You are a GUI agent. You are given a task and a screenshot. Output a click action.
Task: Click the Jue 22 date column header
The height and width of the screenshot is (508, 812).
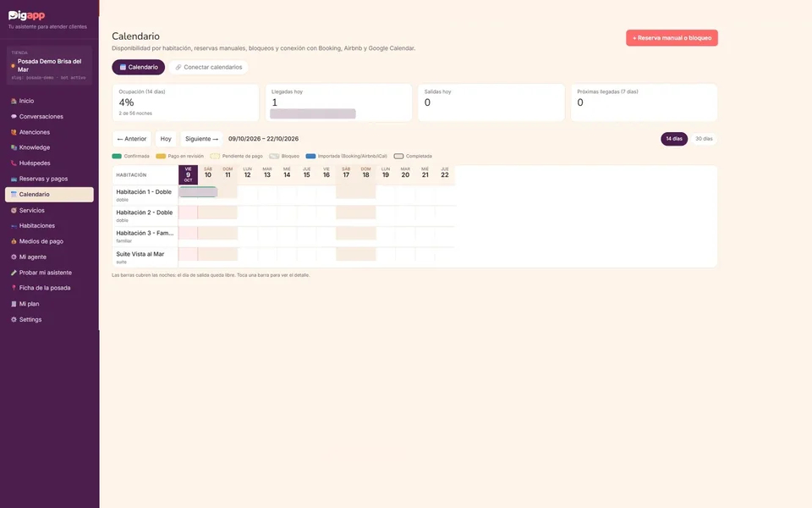(x=445, y=173)
